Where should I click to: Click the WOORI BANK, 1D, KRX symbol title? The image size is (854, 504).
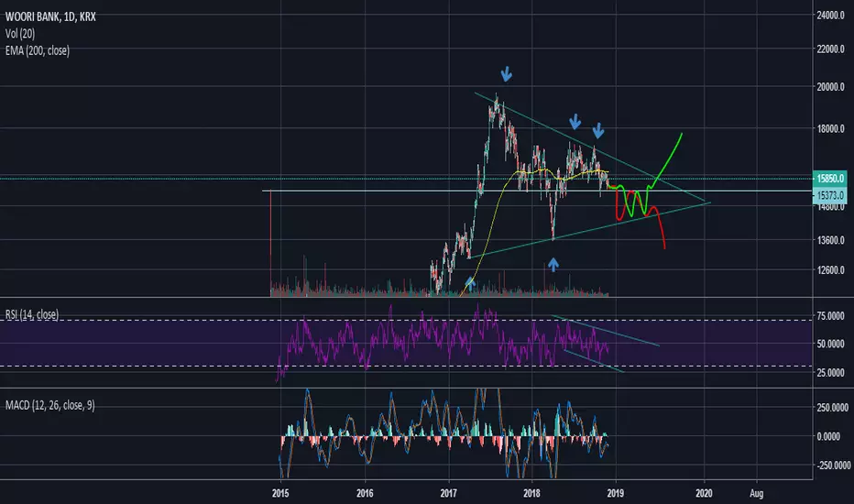[50, 16]
